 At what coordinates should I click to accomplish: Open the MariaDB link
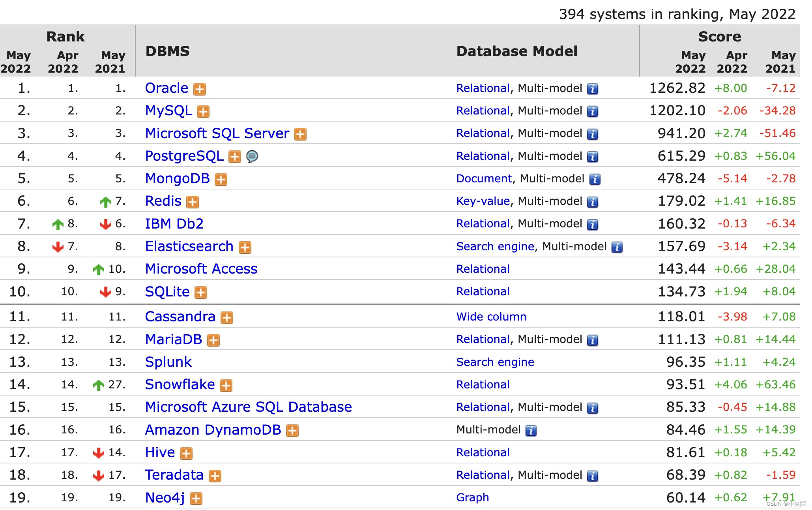tap(174, 339)
